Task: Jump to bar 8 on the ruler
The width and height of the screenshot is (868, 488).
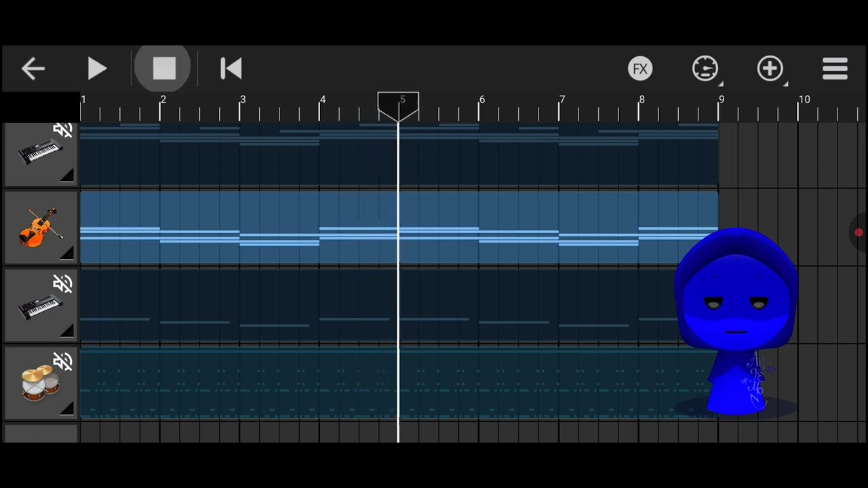Action: tap(642, 100)
